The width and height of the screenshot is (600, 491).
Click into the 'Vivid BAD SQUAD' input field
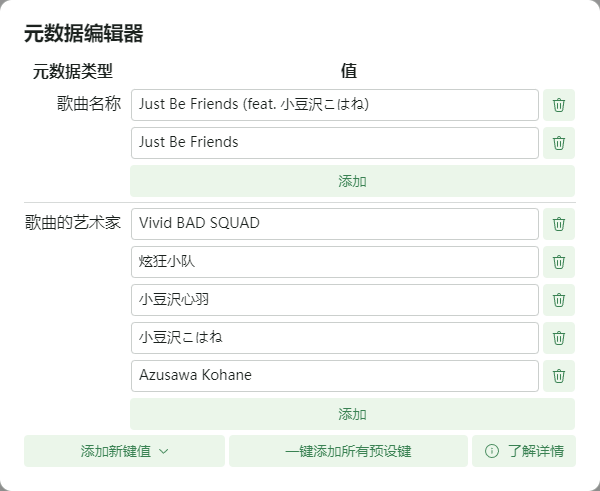[x=334, y=224]
